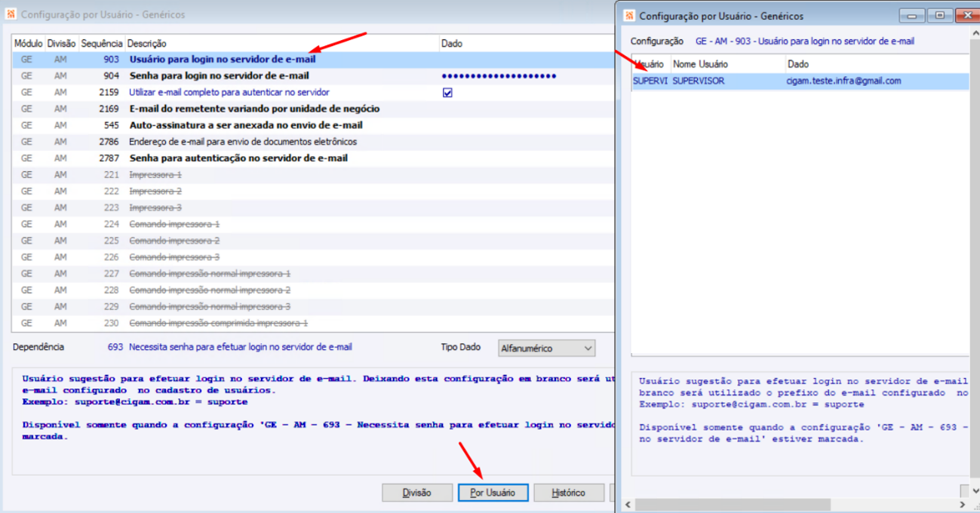Select row 2787 Senha para autenticação
This screenshot has height=513, width=980.
[314, 158]
